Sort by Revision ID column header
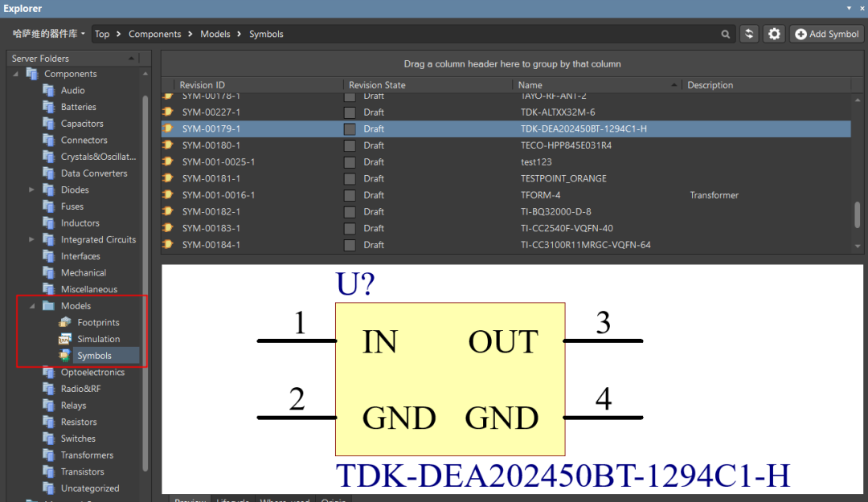Screen dimensions: 868x502 coord(258,84)
